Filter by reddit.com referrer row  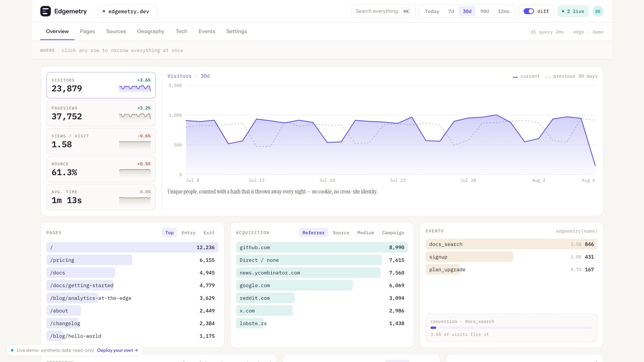pos(322,298)
